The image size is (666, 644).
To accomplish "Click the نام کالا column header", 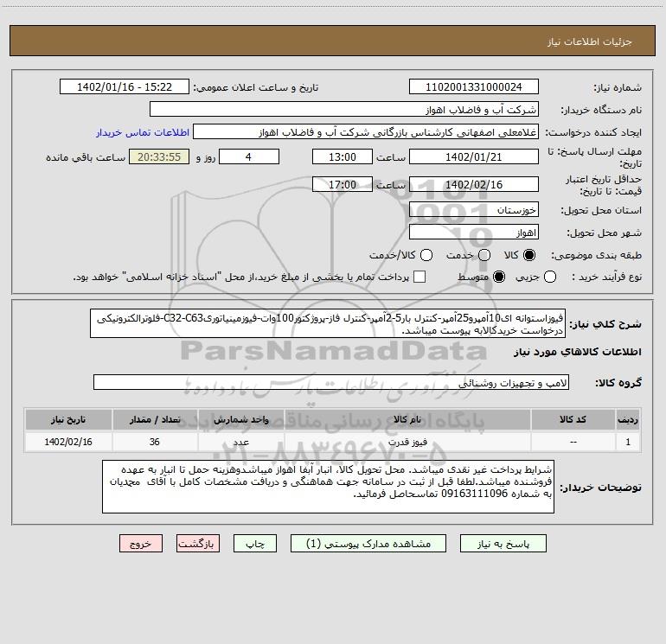I will (x=407, y=419).
